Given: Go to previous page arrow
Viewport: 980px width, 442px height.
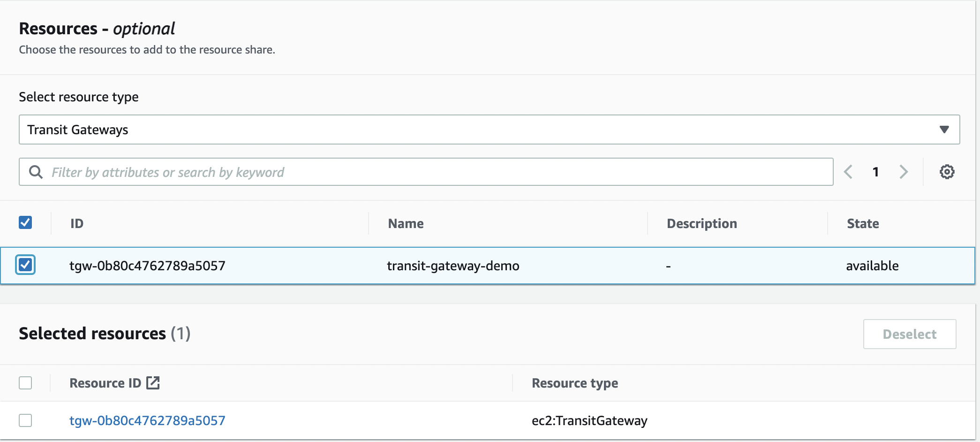Looking at the screenshot, I should coord(848,172).
